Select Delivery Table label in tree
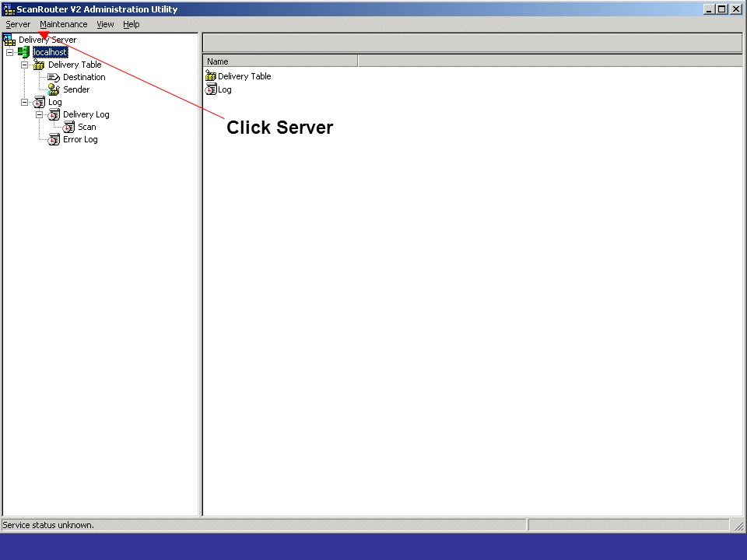 coord(75,65)
